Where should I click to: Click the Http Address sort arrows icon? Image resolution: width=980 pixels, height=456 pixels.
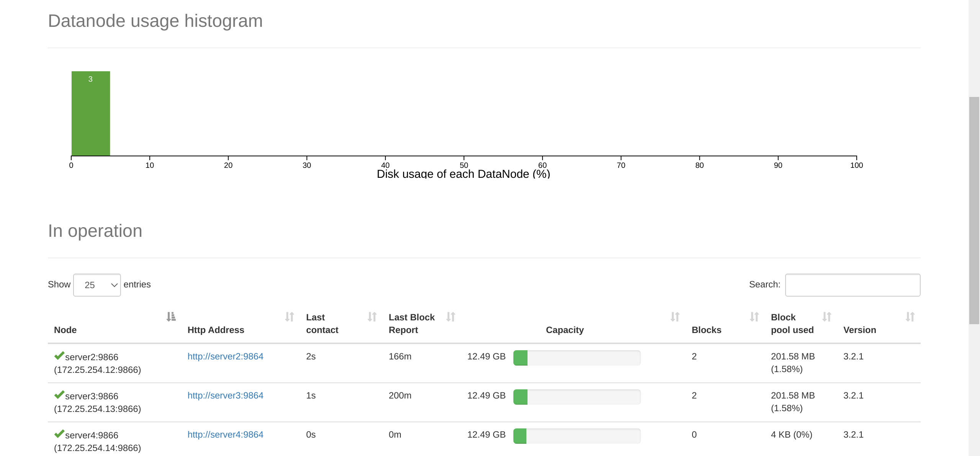[x=289, y=317]
